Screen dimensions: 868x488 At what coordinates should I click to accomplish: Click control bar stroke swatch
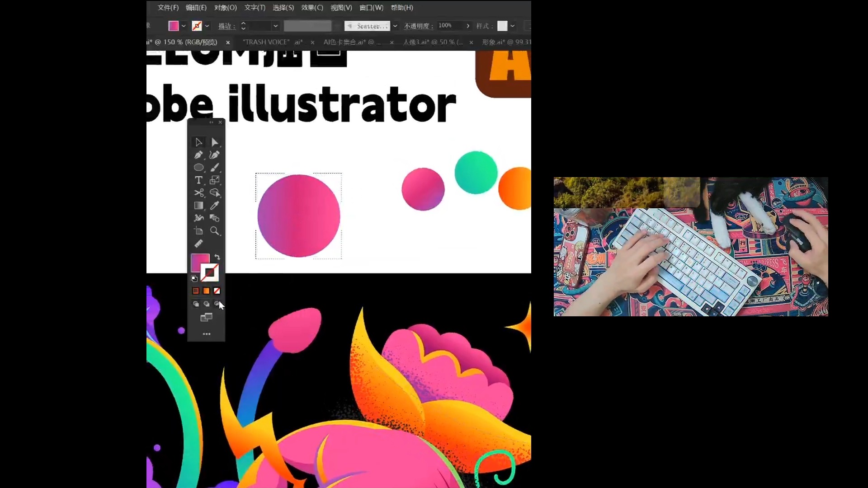pyautogui.click(x=197, y=26)
